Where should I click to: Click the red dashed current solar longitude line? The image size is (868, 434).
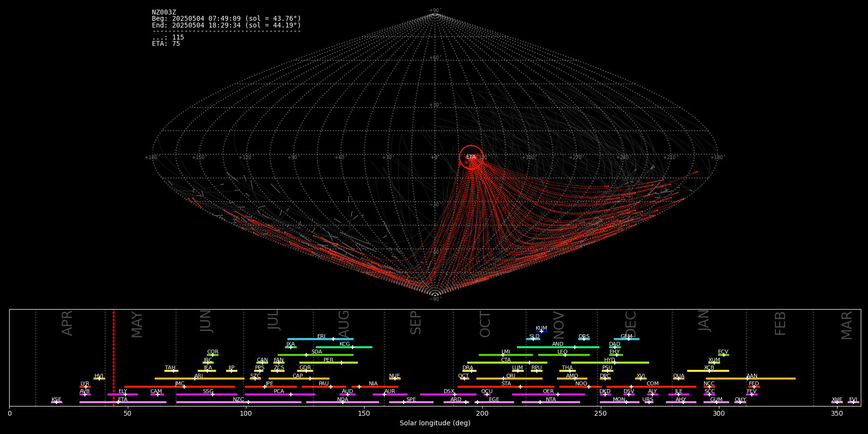coord(113,357)
